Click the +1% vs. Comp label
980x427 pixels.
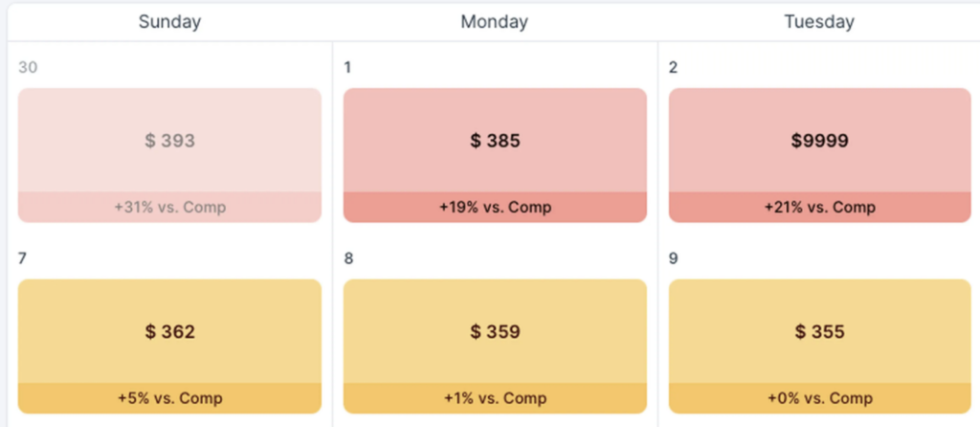click(495, 398)
